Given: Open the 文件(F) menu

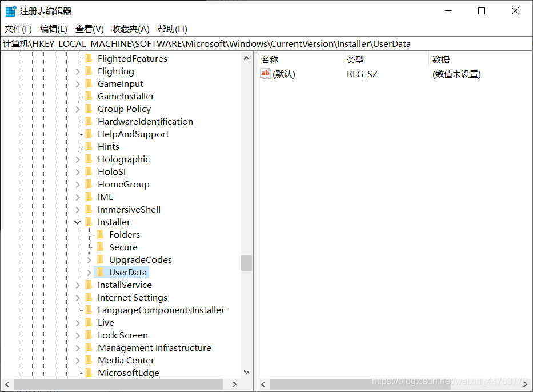Looking at the screenshot, I should 18,29.
